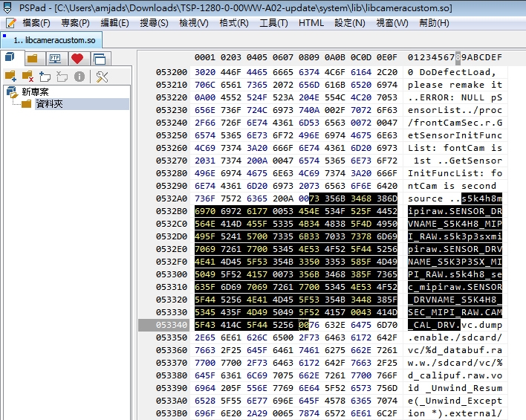Open the 檢視(V) menu
Viewport: 526px width, 420px height.
pyautogui.click(x=194, y=23)
